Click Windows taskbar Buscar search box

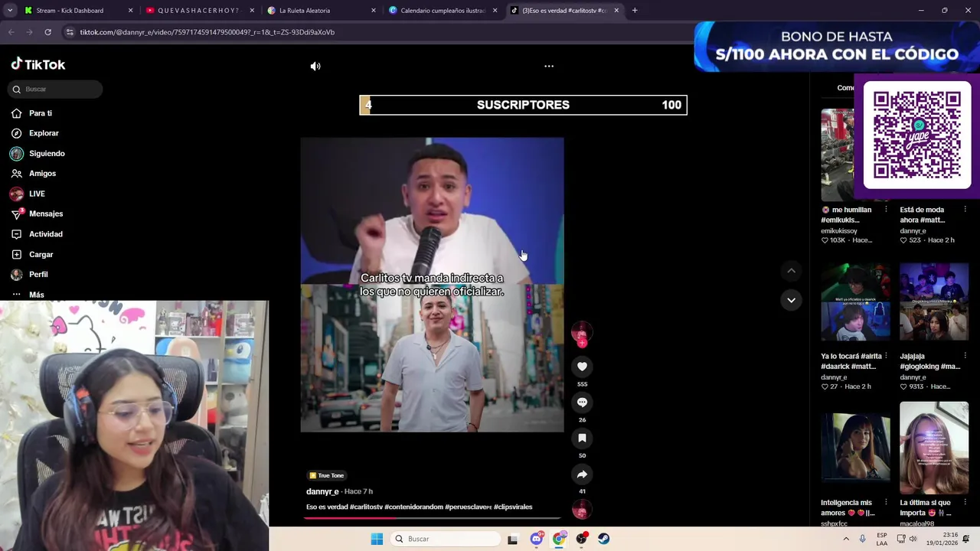coord(446,539)
